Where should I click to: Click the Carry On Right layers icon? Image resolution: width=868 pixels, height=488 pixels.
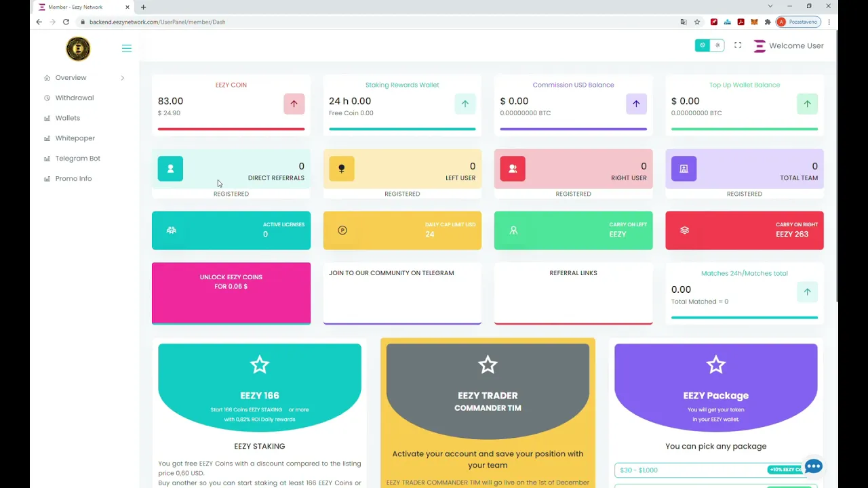[684, 230]
